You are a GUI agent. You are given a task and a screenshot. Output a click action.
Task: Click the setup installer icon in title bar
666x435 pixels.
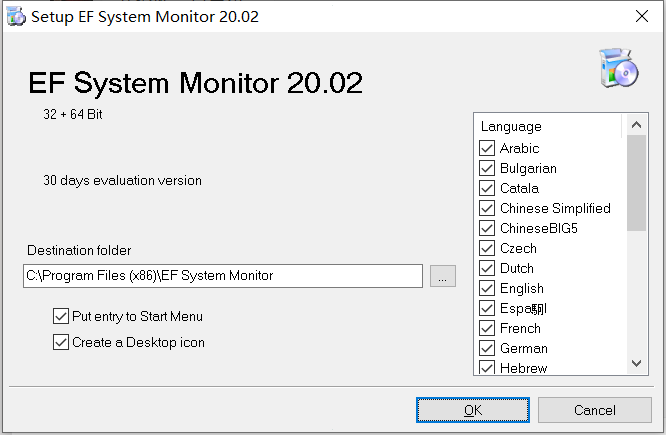tap(16, 17)
